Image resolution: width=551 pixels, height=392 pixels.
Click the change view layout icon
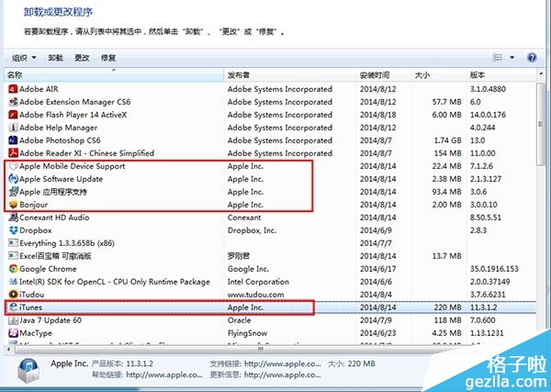coord(498,58)
